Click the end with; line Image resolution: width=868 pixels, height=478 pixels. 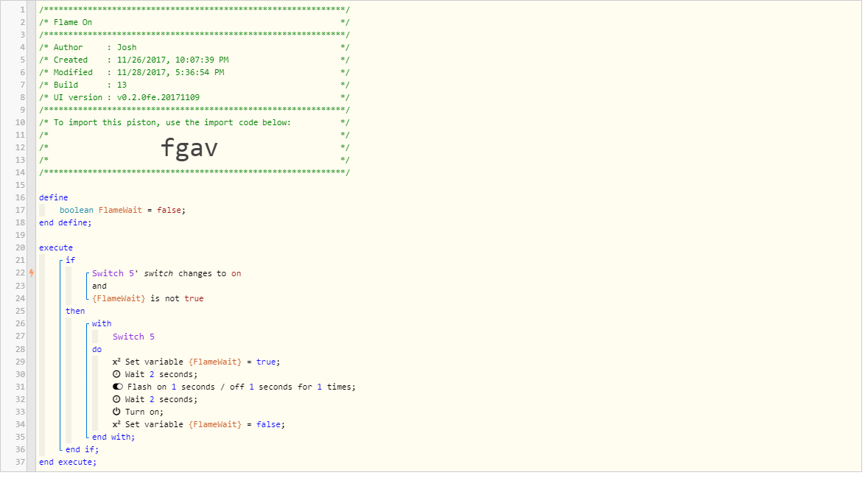point(113,437)
